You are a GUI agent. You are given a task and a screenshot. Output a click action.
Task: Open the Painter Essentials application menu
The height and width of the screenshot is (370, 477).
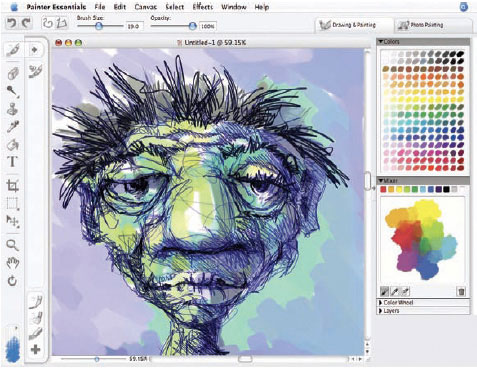[x=56, y=7]
